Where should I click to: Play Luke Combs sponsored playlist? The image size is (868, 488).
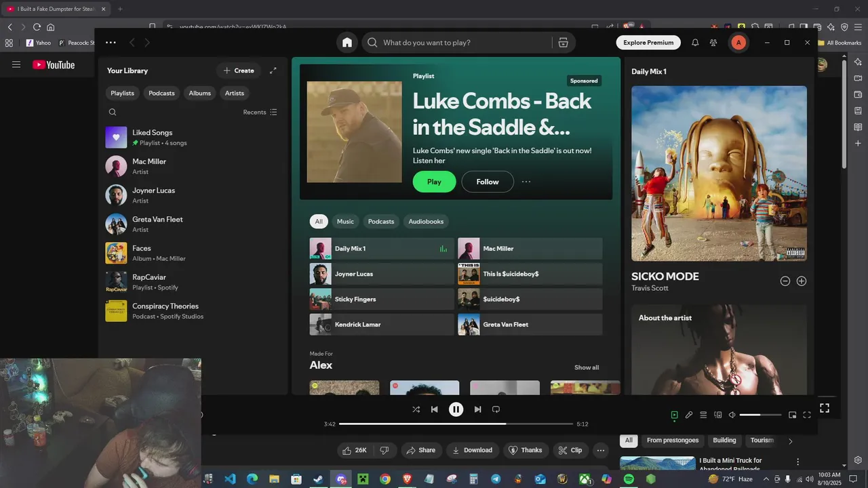[x=435, y=182]
